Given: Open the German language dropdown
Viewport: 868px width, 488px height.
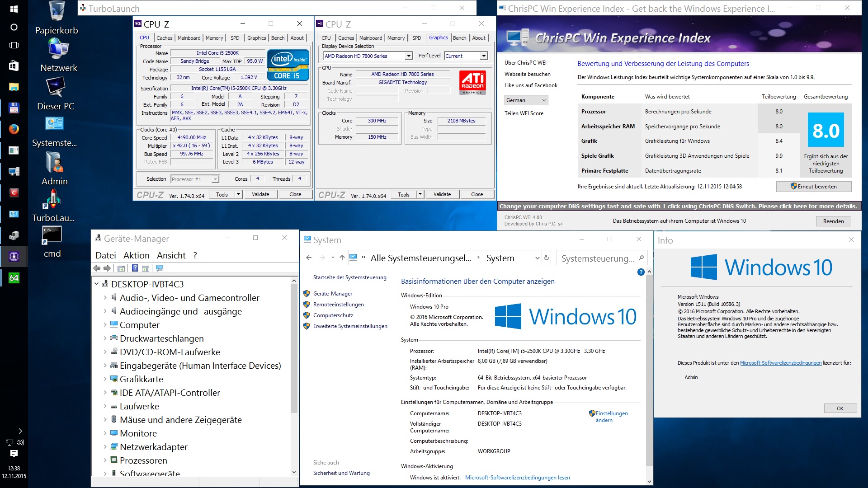Looking at the screenshot, I should 526,100.
